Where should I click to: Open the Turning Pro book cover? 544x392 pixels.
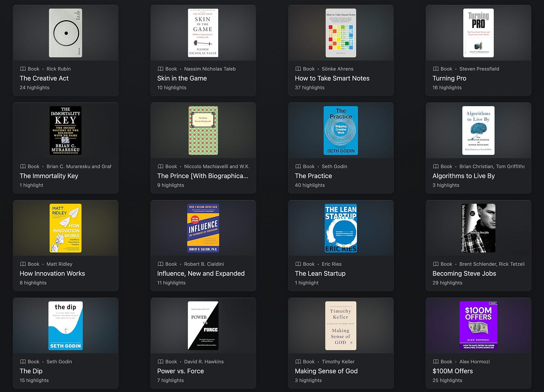[x=478, y=33]
